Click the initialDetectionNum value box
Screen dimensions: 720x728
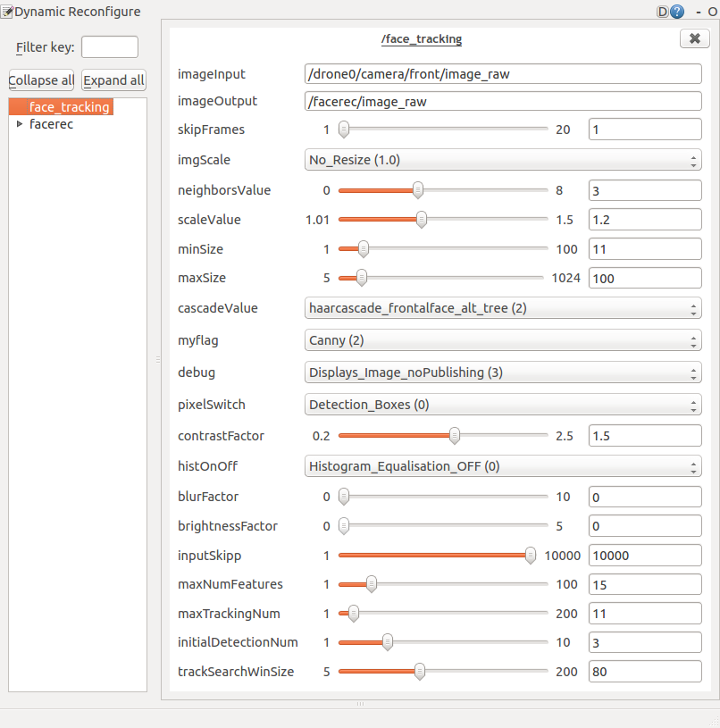(645, 642)
